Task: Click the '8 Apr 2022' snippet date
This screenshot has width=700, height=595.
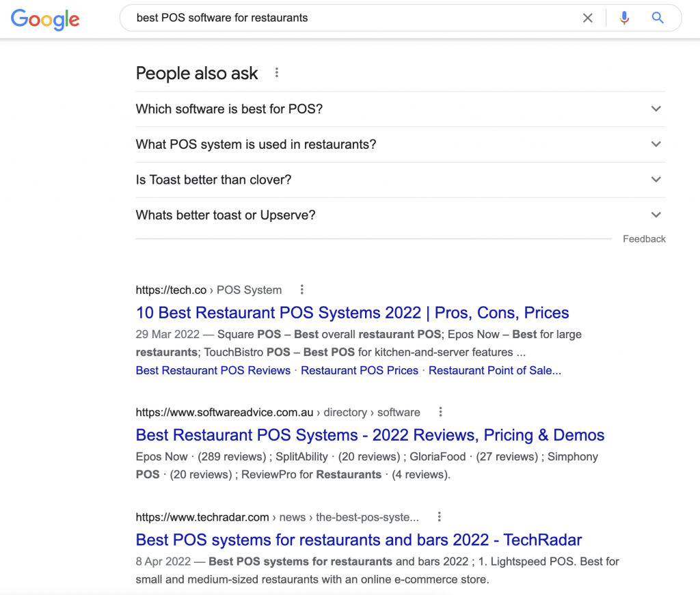Action: click(163, 562)
